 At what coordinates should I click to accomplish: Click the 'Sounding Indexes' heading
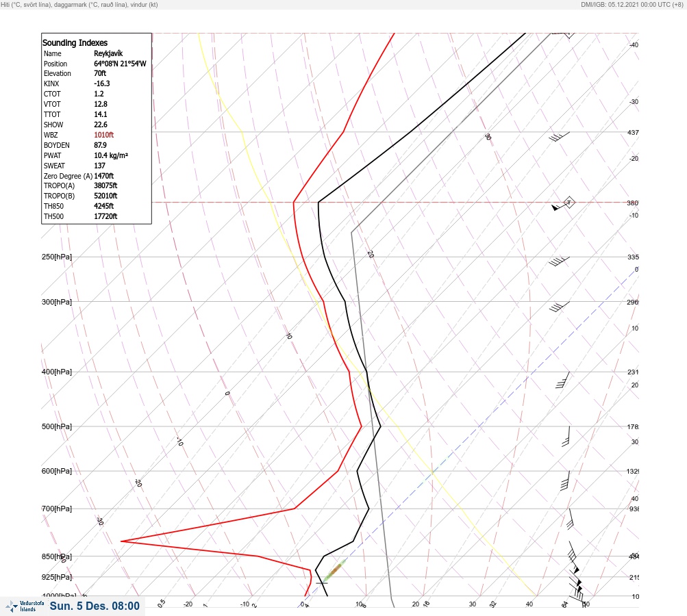click(75, 43)
